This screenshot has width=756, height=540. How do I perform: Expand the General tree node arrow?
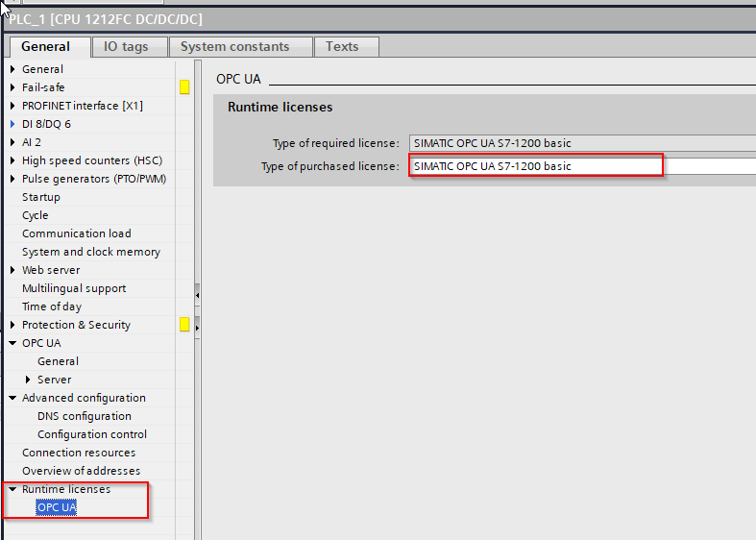(x=12, y=69)
